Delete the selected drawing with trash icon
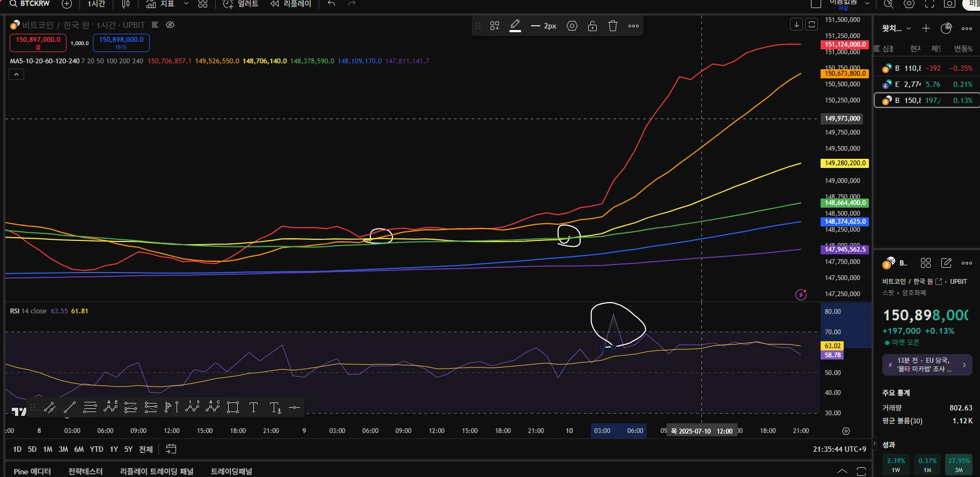This screenshot has height=477, width=980. (613, 26)
